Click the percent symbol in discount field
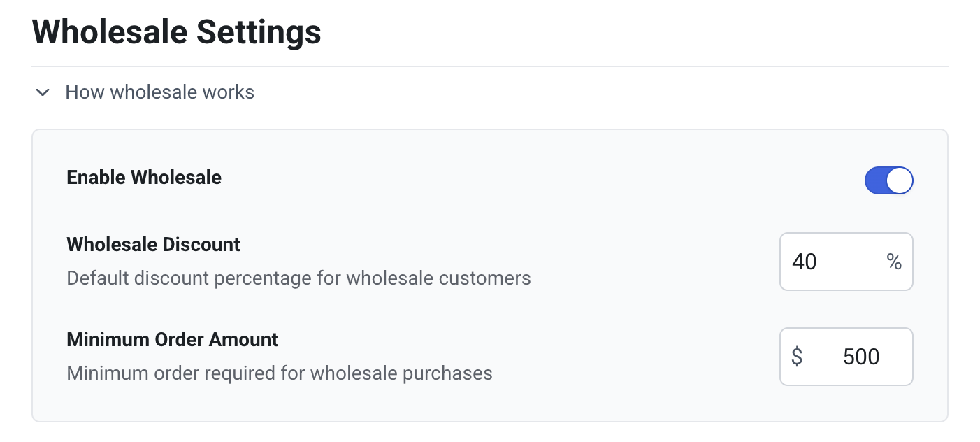The image size is (980, 442). pyautogui.click(x=893, y=262)
